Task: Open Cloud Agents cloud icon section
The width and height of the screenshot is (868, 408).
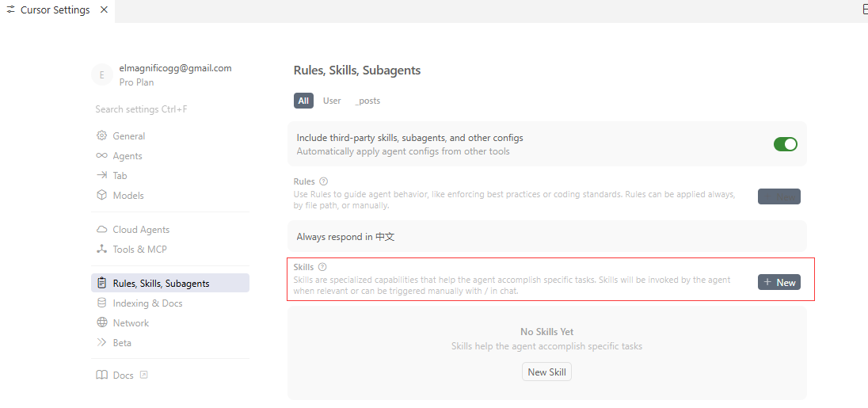Action: coord(101,230)
